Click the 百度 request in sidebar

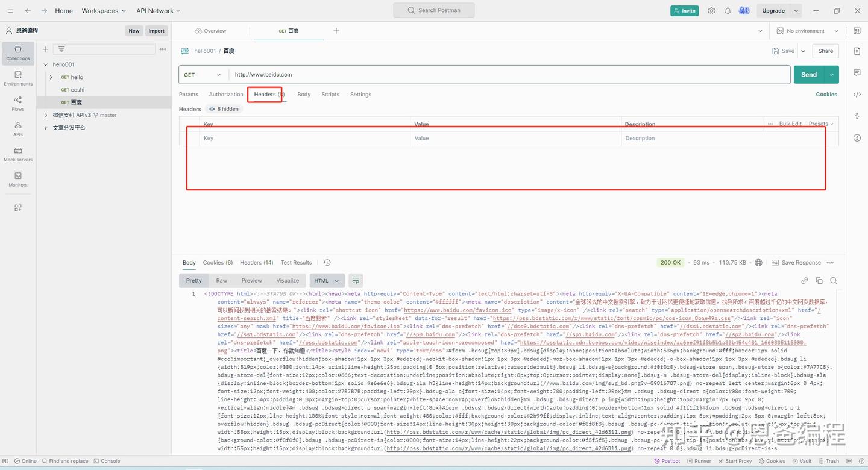75,102
